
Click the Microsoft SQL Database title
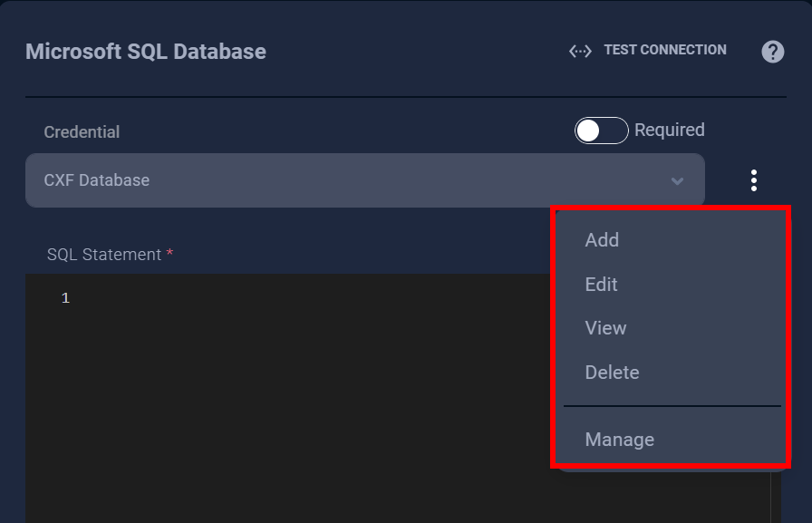pyautogui.click(x=146, y=51)
